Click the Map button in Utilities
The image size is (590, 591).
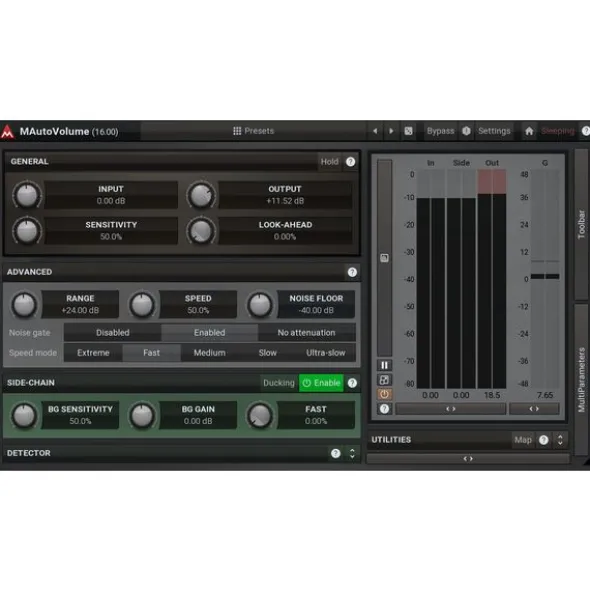(523, 440)
